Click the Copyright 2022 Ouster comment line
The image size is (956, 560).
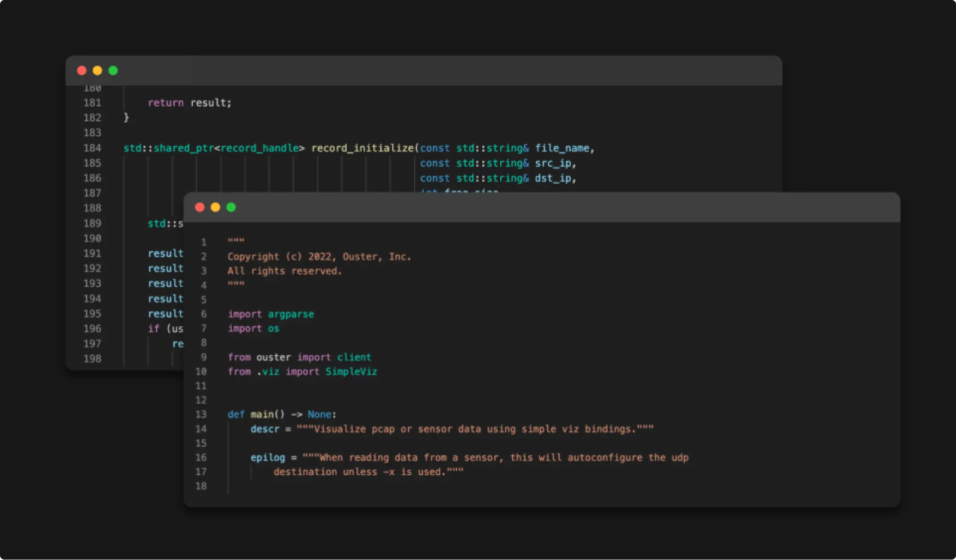pos(320,256)
